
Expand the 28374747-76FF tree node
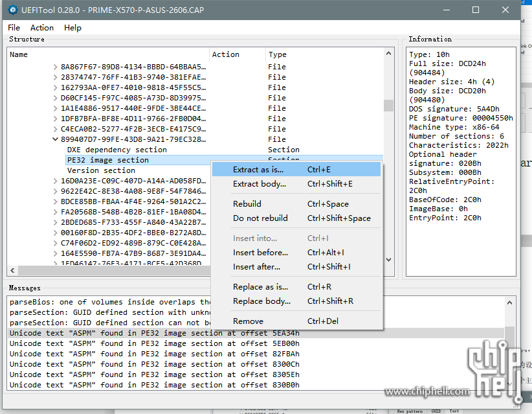[x=55, y=77]
